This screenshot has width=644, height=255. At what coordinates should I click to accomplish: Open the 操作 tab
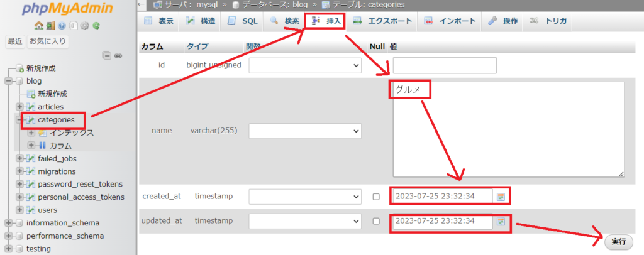click(502, 21)
